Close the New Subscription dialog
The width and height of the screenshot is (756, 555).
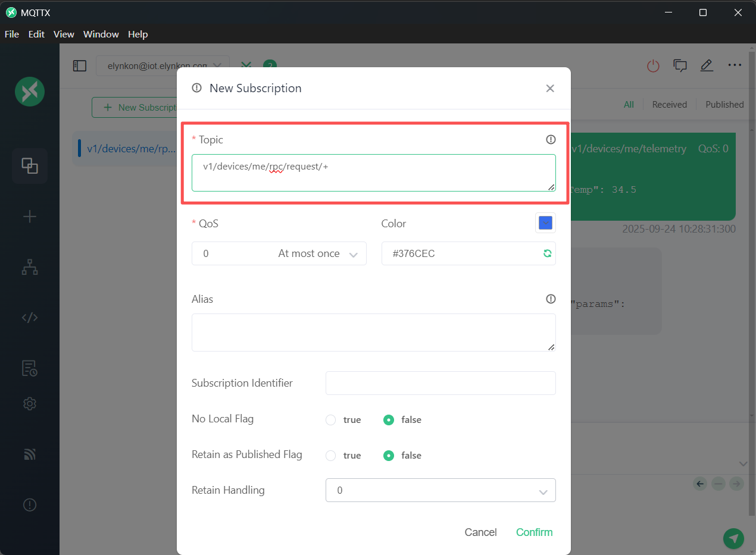550,88
